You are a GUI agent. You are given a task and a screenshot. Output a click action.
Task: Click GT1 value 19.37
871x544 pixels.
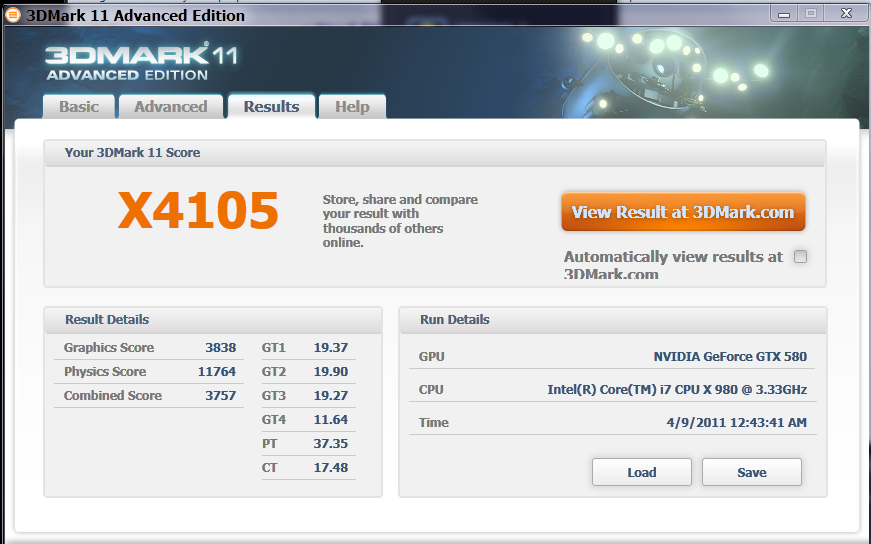(x=331, y=347)
